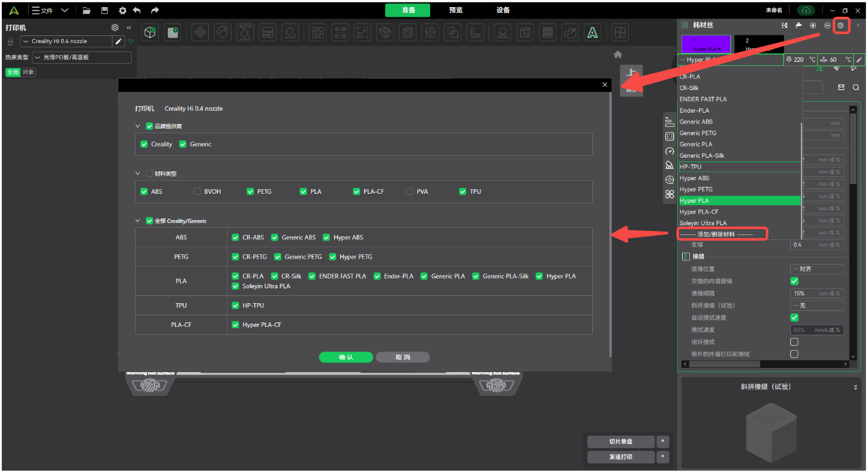
Task: Select the Lay on face tool
Action: click(x=290, y=32)
